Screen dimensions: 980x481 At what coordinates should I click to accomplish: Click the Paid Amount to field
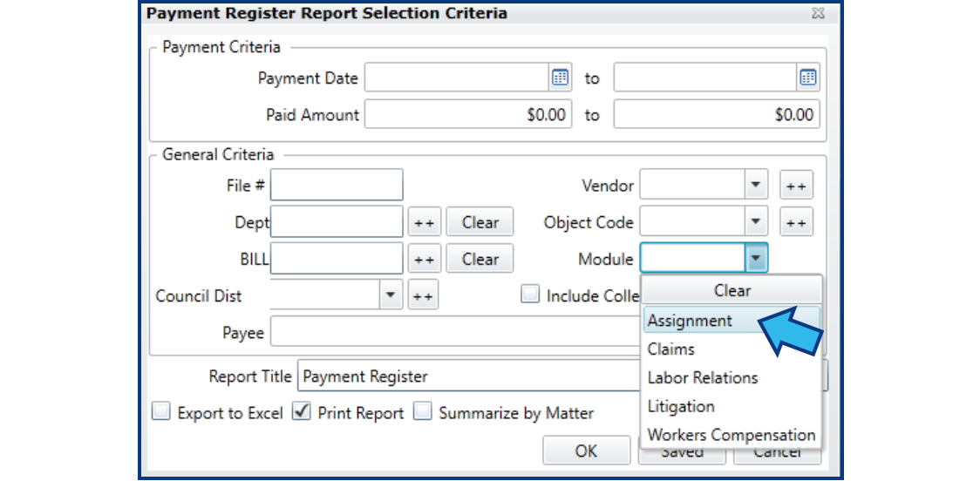717,114
